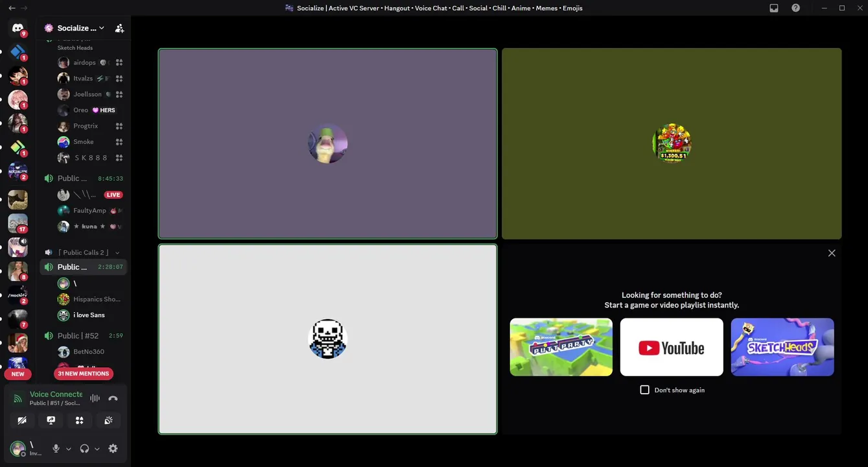Select user kuna in voice channel
The image size is (868, 467).
pyautogui.click(x=91, y=226)
